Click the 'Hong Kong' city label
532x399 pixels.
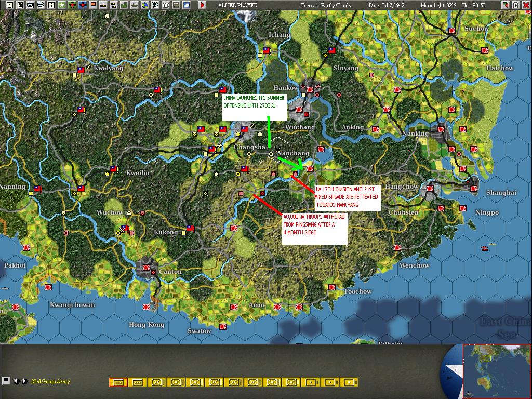tap(147, 325)
